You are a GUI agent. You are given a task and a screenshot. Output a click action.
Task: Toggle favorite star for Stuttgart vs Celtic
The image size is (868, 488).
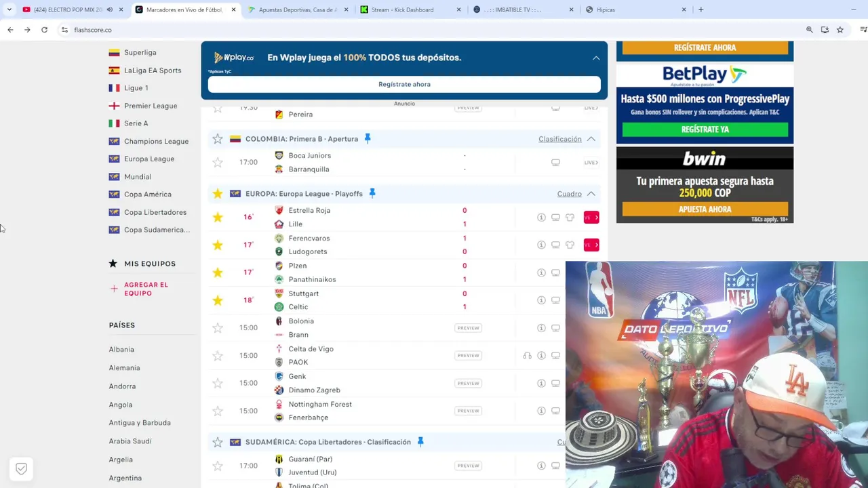coord(218,300)
